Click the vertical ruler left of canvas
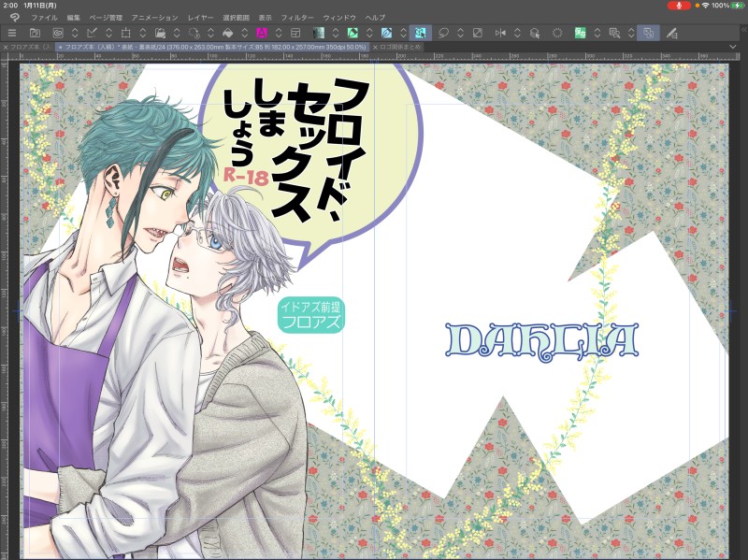This screenshot has height=560, width=748. pyautogui.click(x=4, y=310)
